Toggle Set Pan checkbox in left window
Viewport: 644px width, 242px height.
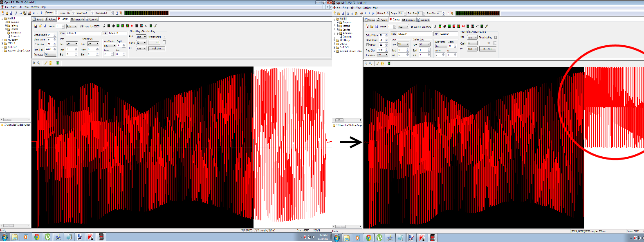36,44
